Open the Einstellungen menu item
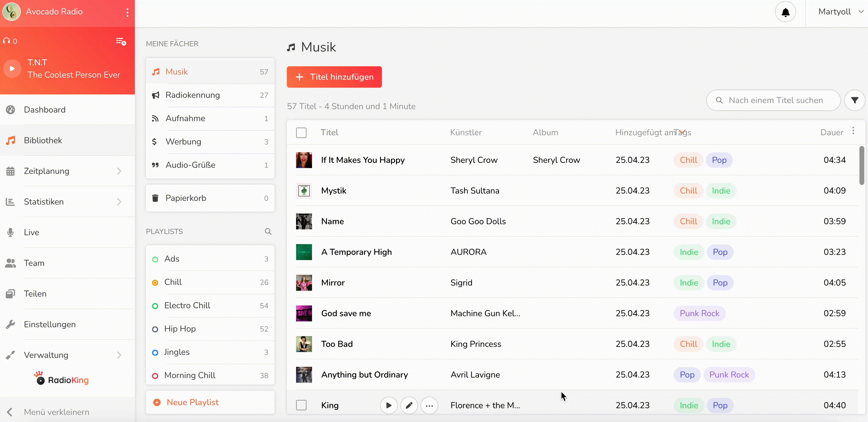This screenshot has height=422, width=868. (67, 324)
